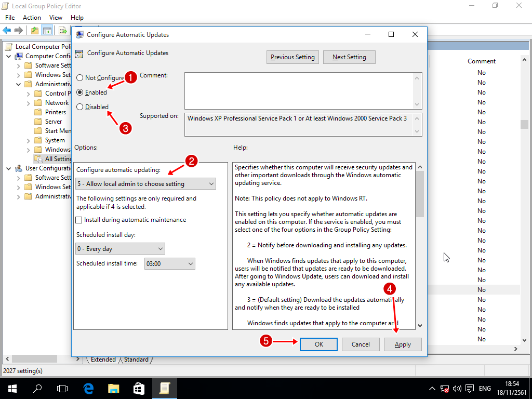
Task: Click the Up One Level folder icon
Action: 35,31
